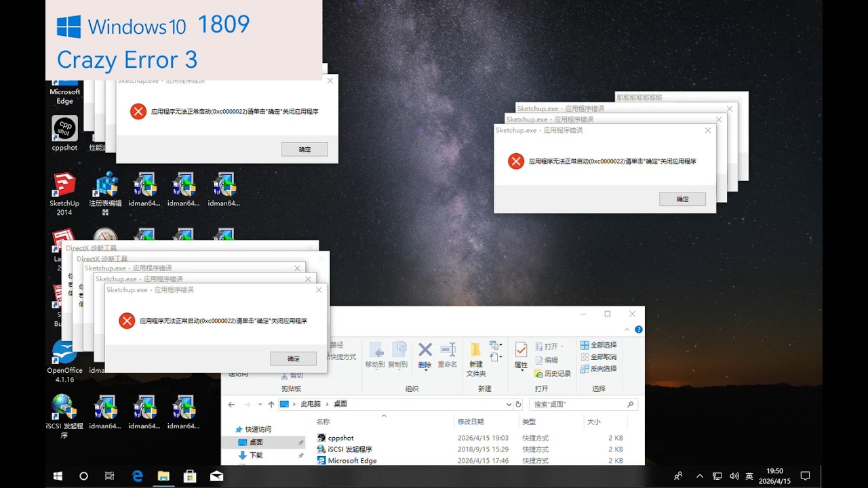Viewport: 868px width, 488px height.
Task: Click the Cortana circle on the taskbar
Action: point(84,476)
